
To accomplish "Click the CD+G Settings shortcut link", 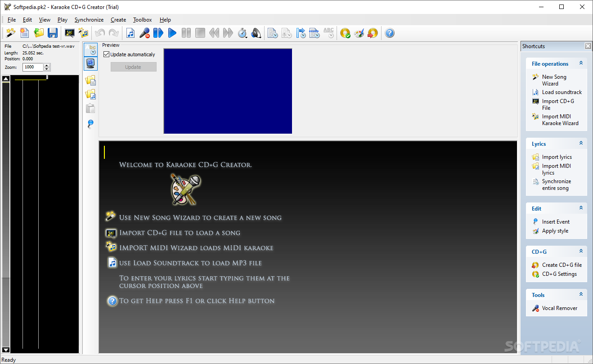I will pos(559,274).
